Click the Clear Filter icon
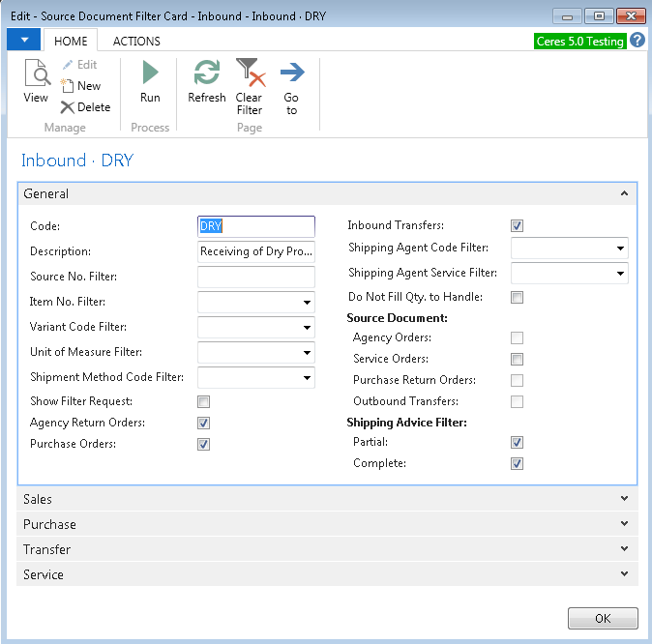Viewport: 652px width, 644px height. point(250,73)
